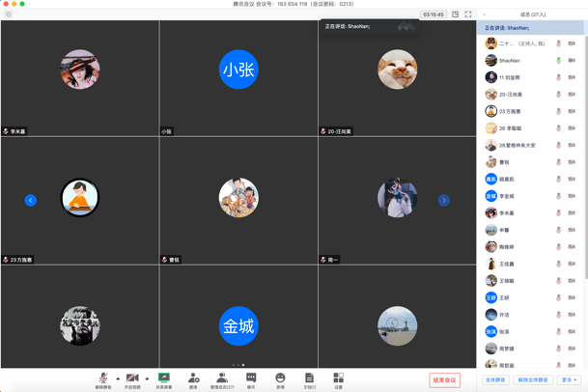
Task: Open the 设置 settings icon in toolbar
Action: (x=338, y=378)
